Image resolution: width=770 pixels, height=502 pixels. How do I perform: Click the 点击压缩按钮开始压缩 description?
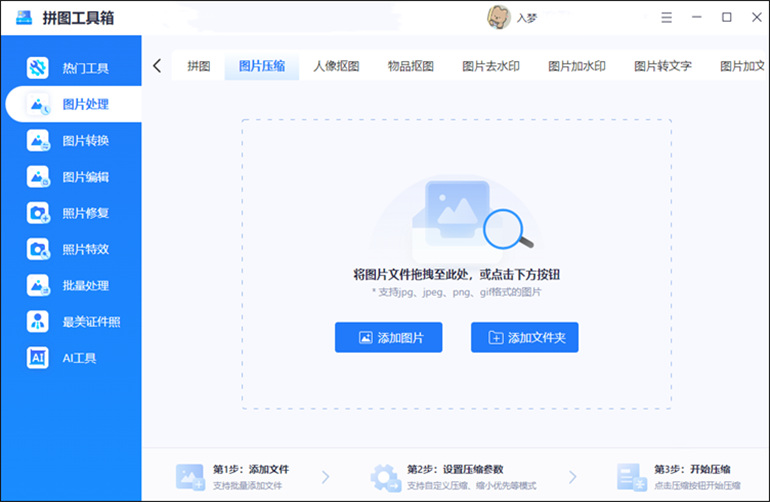click(697, 485)
